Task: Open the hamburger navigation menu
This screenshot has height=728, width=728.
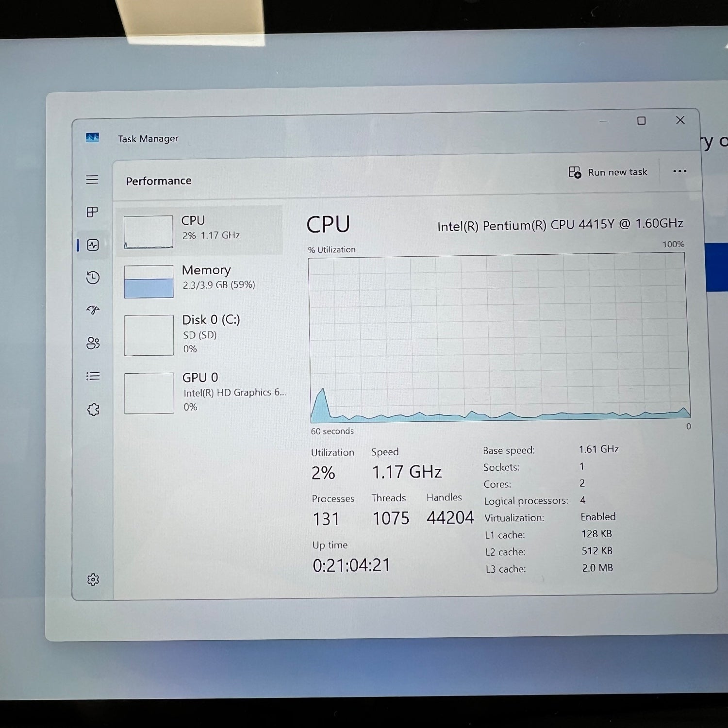Action: [92, 180]
